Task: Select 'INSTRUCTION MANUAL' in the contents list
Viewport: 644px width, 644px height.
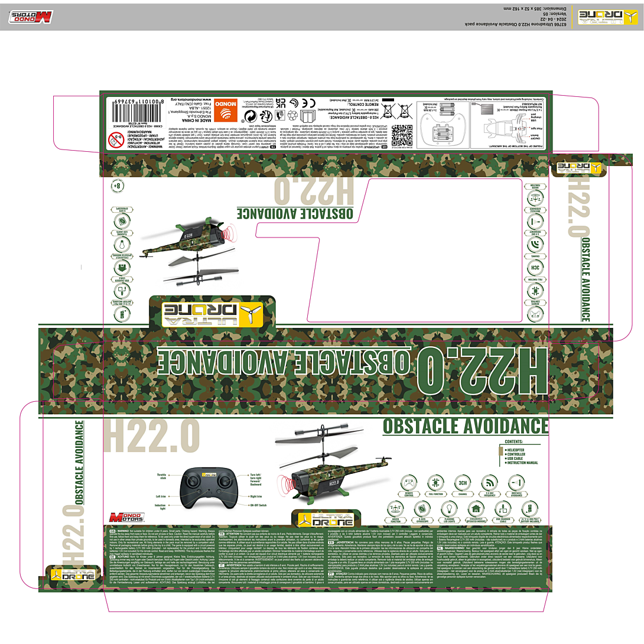Action: [x=522, y=463]
